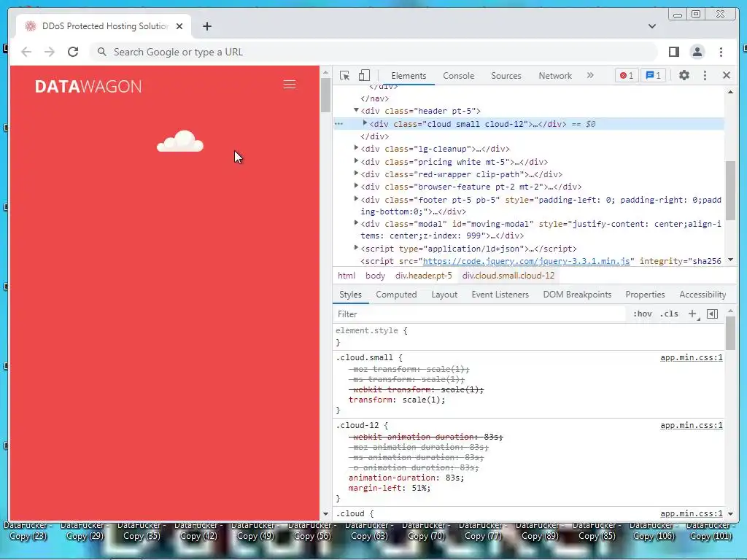Click the body breadcrumb
This screenshot has height=560, width=747.
point(375,276)
